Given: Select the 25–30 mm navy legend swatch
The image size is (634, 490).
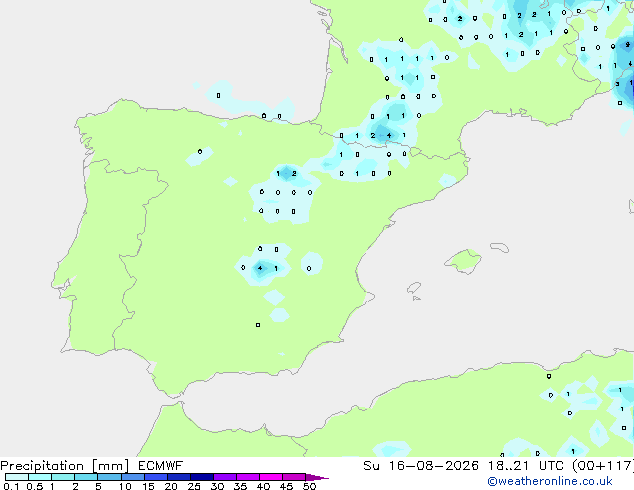Looking at the screenshot, I should [201, 477].
